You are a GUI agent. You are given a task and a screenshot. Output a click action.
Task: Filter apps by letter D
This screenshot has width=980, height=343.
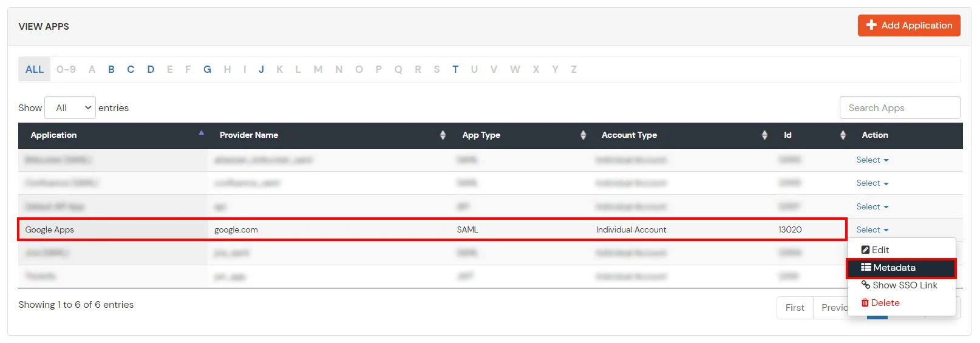[151, 69]
